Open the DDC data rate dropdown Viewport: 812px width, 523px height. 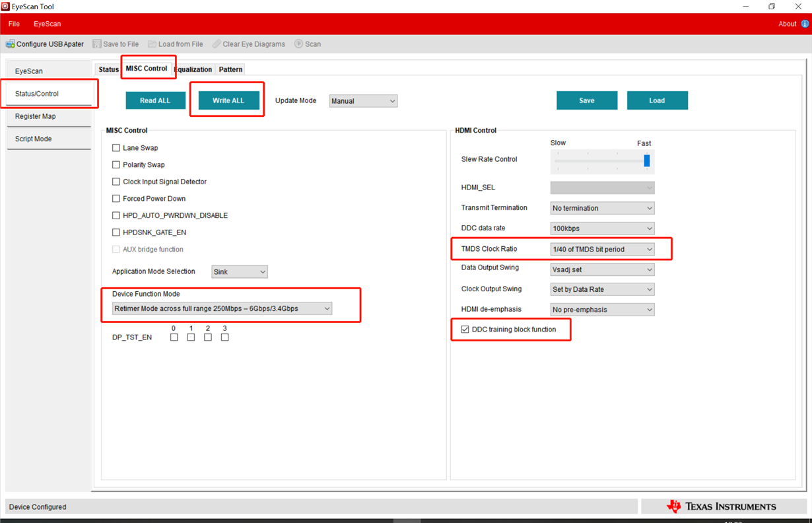tap(602, 228)
